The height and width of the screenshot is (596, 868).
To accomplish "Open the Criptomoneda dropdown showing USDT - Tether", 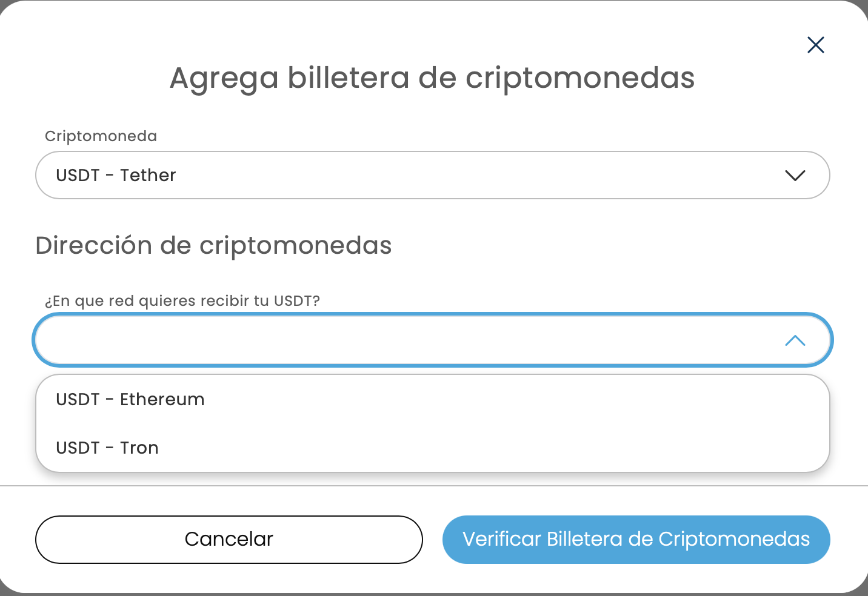I will [432, 176].
